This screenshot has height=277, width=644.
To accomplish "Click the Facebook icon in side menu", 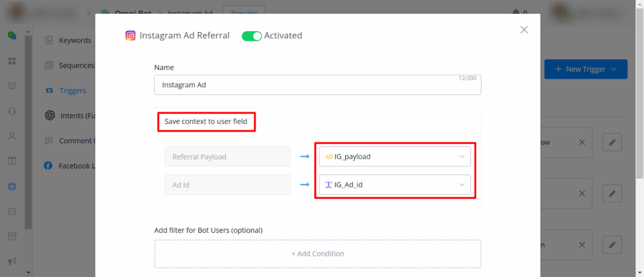I will click(48, 166).
